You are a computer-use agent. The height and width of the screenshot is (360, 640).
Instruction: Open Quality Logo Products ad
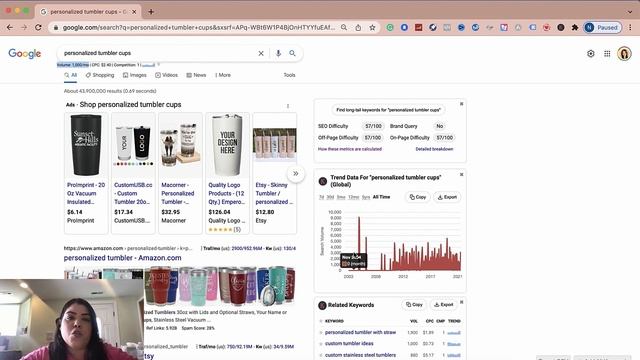point(227,193)
